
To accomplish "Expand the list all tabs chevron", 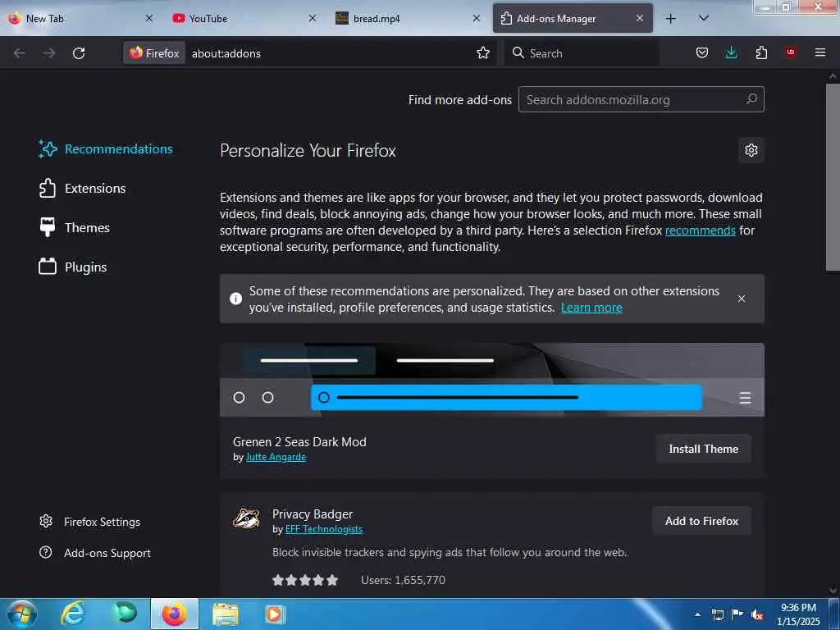I will coord(704,19).
